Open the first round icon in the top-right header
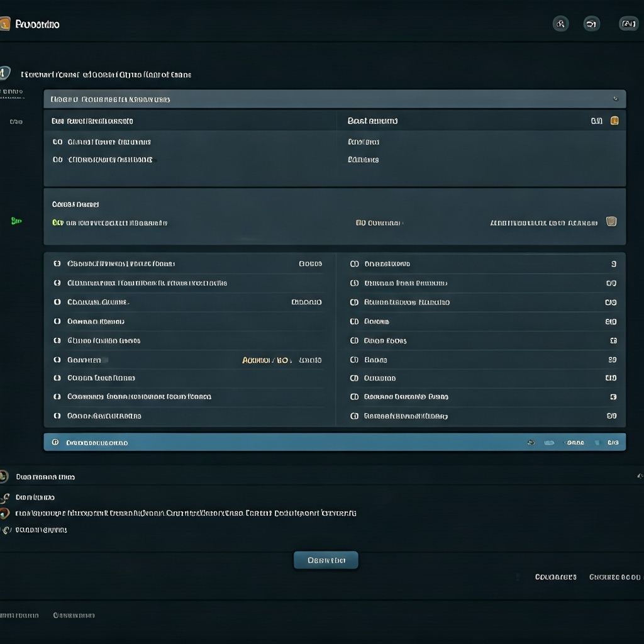Screen dimensions: 644x644 point(560,24)
